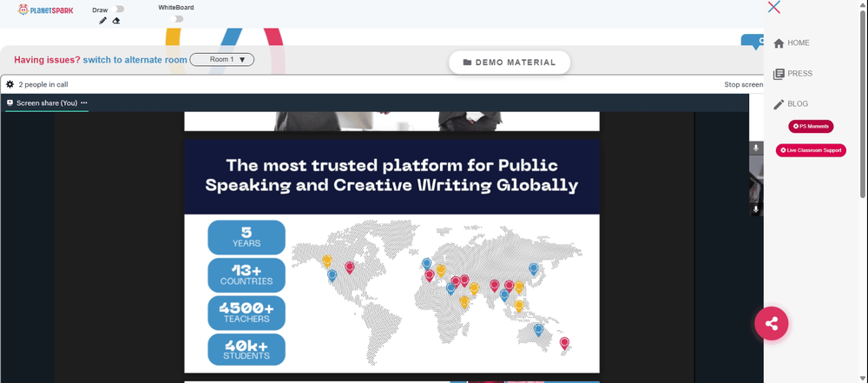
Task: Toggle the WhiteBoard switch
Action: 176,19
